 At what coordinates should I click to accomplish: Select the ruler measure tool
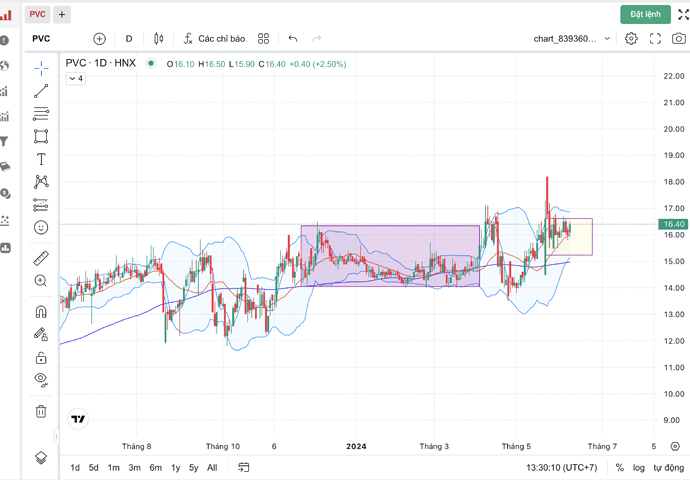point(41,258)
